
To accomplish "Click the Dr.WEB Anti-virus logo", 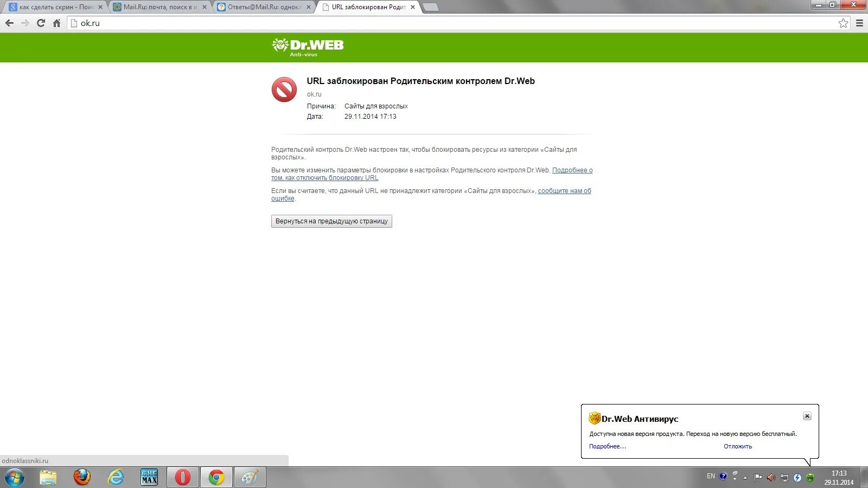I will click(308, 47).
